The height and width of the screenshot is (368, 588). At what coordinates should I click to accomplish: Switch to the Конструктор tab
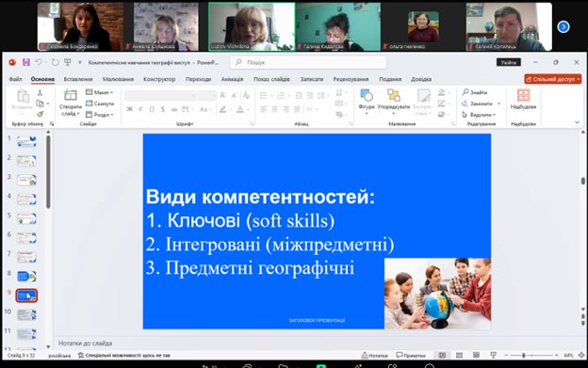159,79
